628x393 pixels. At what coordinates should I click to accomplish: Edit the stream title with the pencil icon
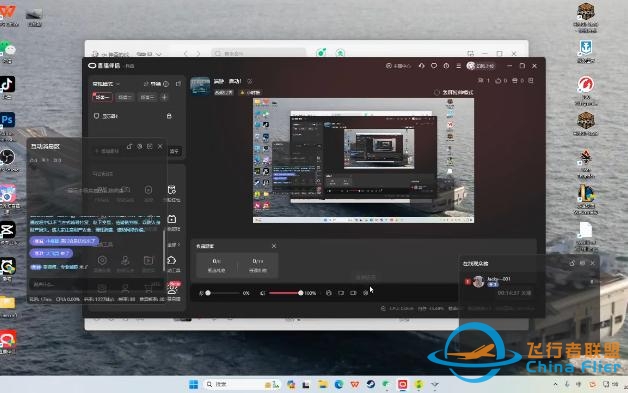point(250,81)
